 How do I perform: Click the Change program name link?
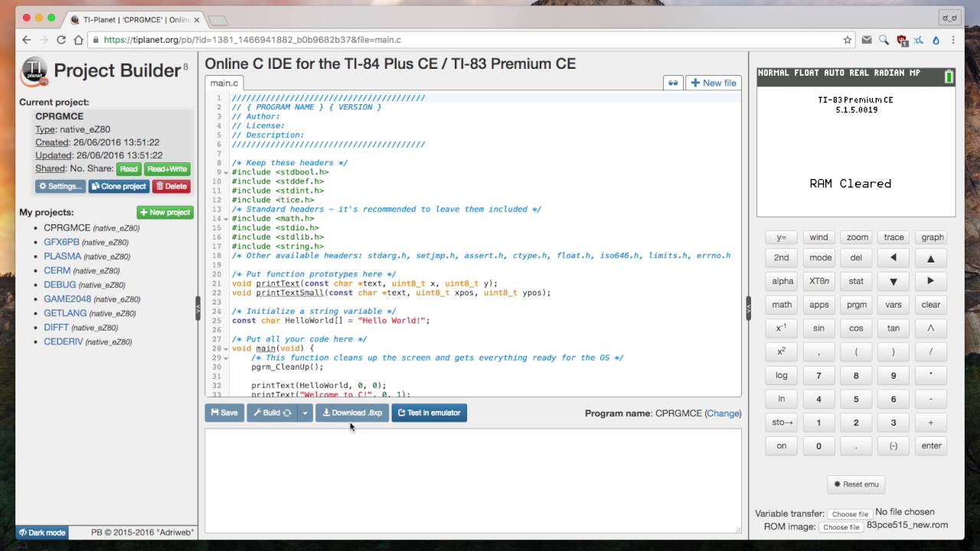pos(723,413)
